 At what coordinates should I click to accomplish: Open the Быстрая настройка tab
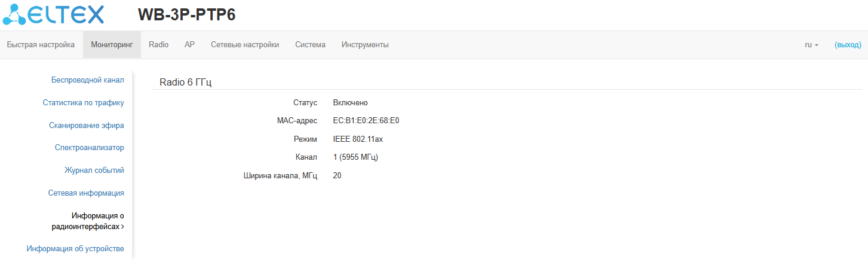41,45
